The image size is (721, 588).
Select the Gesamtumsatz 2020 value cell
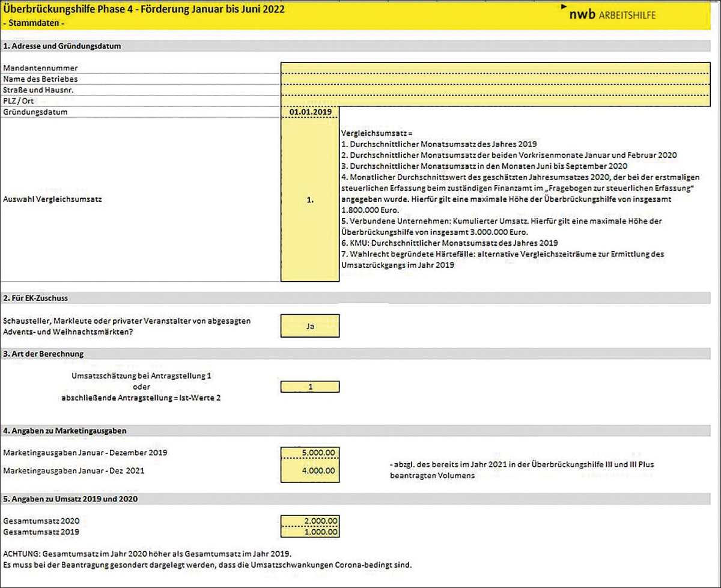pyautogui.click(x=309, y=521)
